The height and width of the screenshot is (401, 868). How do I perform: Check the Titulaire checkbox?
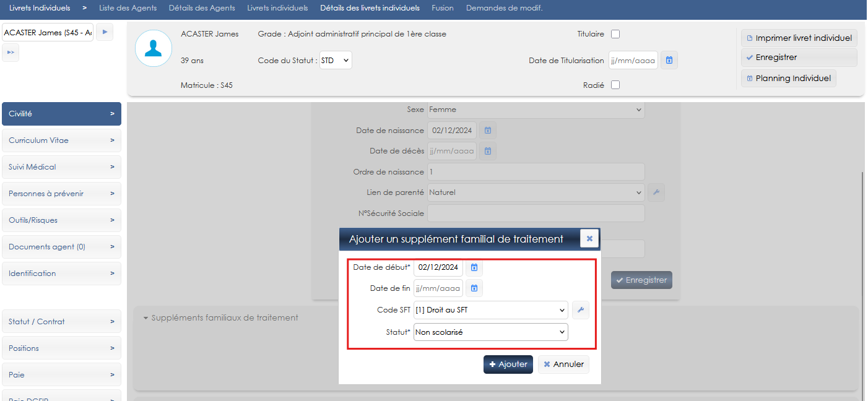615,34
